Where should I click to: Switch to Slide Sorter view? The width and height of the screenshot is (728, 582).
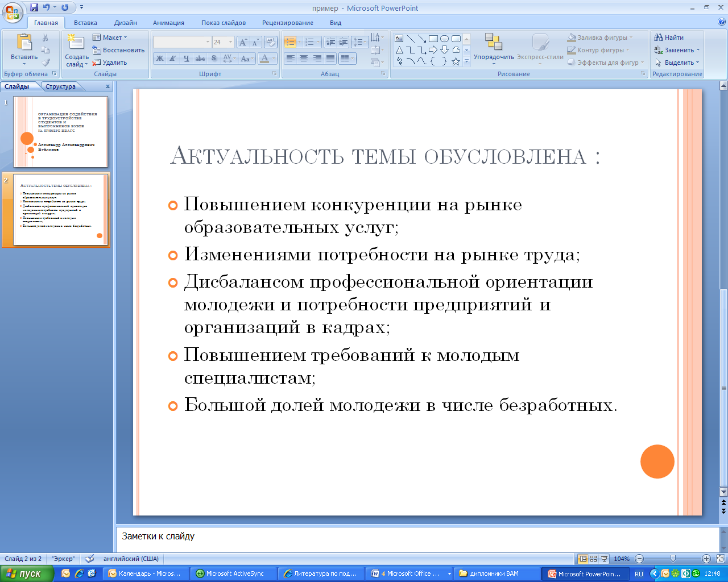coord(594,559)
